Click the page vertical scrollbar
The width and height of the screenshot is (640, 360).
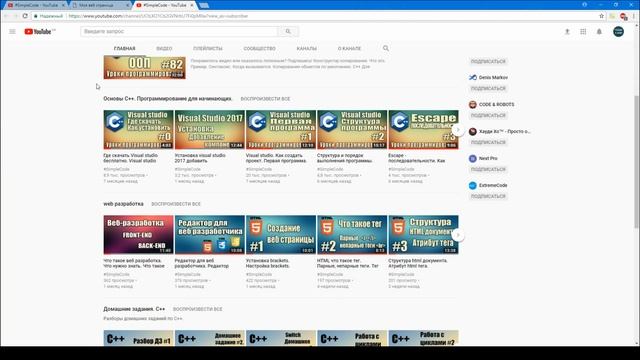click(636, 161)
